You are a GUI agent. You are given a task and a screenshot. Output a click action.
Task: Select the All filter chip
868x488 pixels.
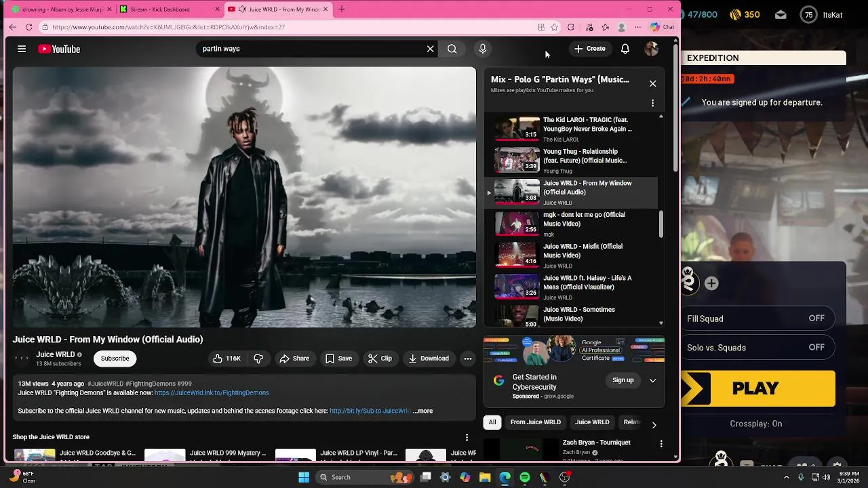coord(492,422)
